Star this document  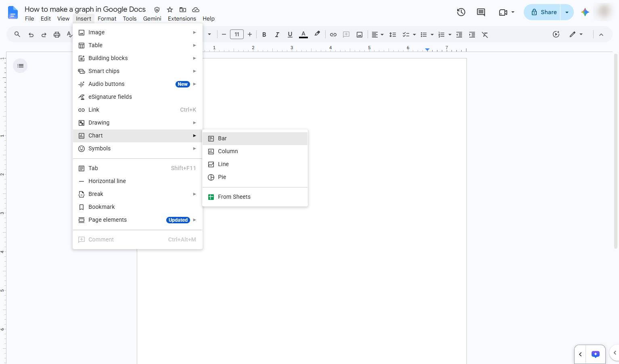point(170,10)
